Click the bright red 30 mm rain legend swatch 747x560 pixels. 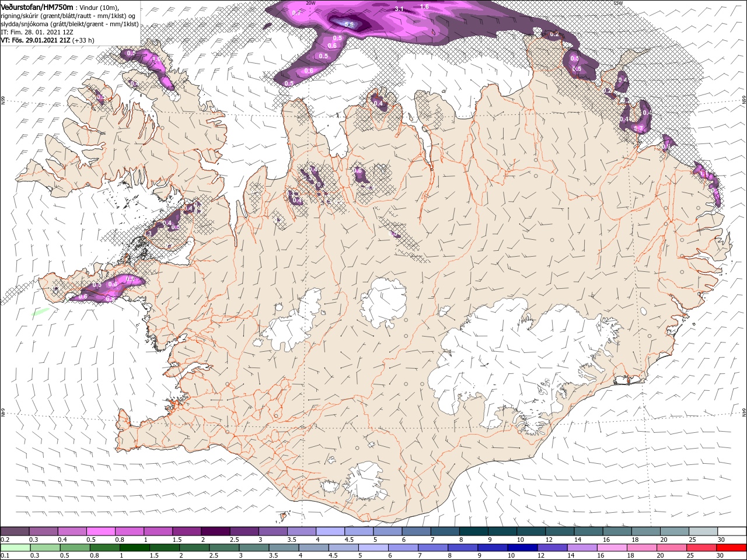tap(732, 548)
